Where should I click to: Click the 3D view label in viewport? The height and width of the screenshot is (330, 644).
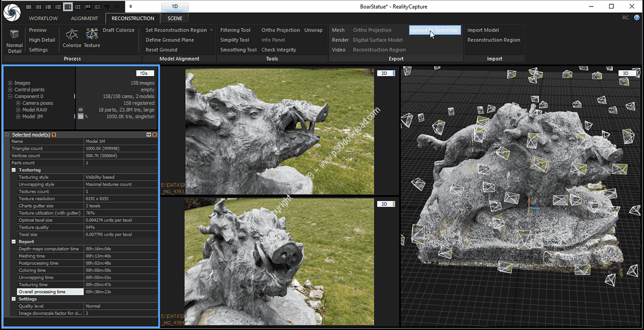(x=626, y=73)
